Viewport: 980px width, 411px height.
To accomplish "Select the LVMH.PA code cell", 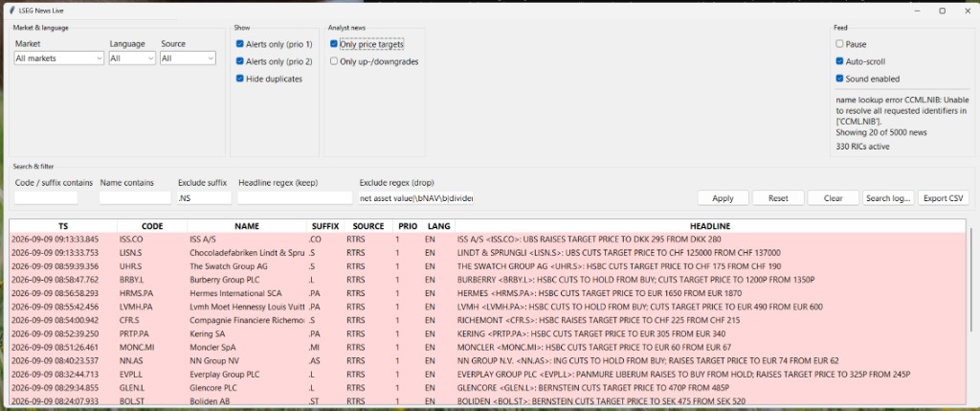I will pyautogui.click(x=152, y=307).
